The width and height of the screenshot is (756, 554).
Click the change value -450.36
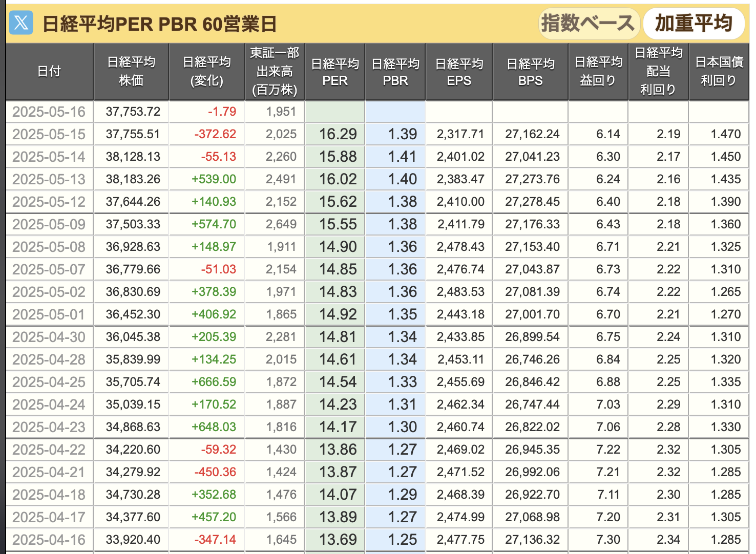click(215, 472)
